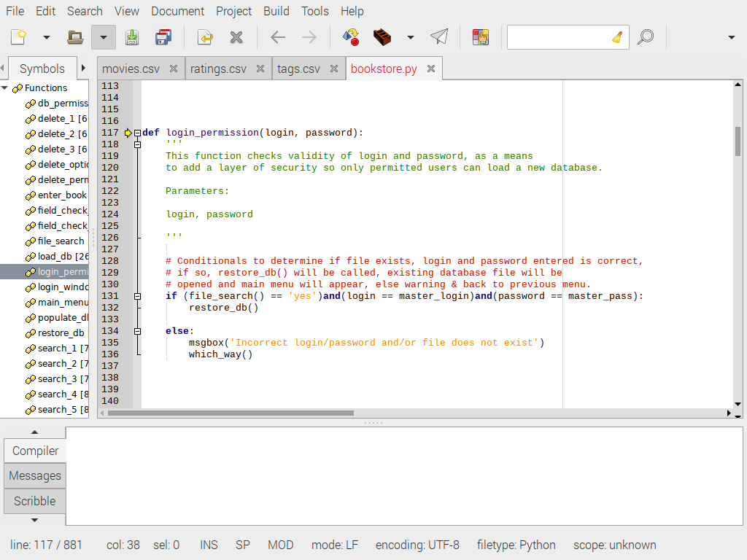Open the Build options dropdown arrow

409,36
